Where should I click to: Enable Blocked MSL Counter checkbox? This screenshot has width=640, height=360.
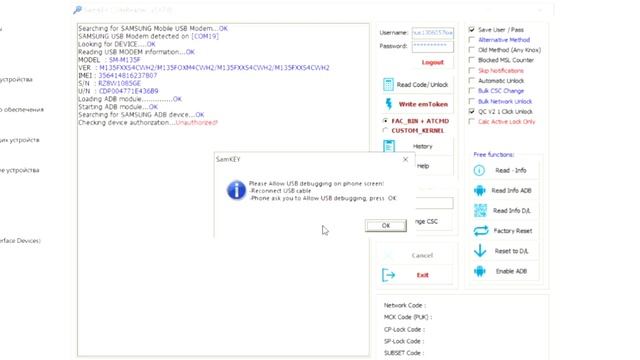pyautogui.click(x=471, y=60)
